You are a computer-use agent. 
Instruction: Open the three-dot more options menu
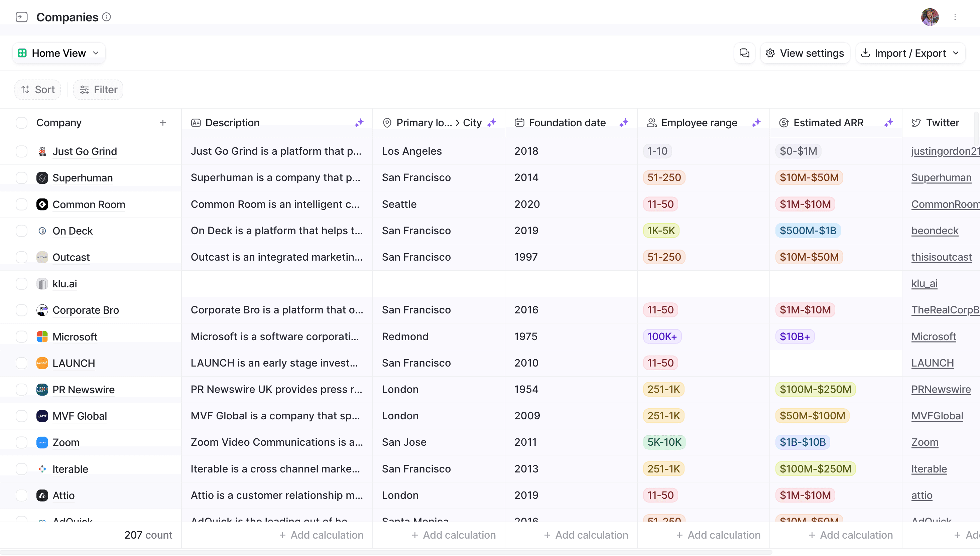pyautogui.click(x=955, y=17)
